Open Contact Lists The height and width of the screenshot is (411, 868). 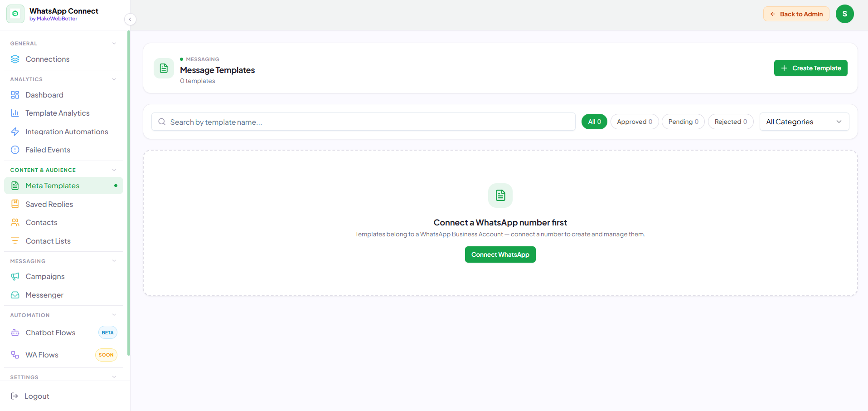coord(63,241)
